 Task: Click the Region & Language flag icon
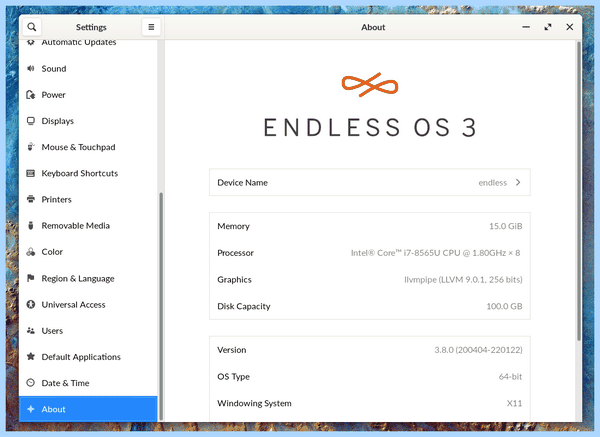tap(31, 278)
